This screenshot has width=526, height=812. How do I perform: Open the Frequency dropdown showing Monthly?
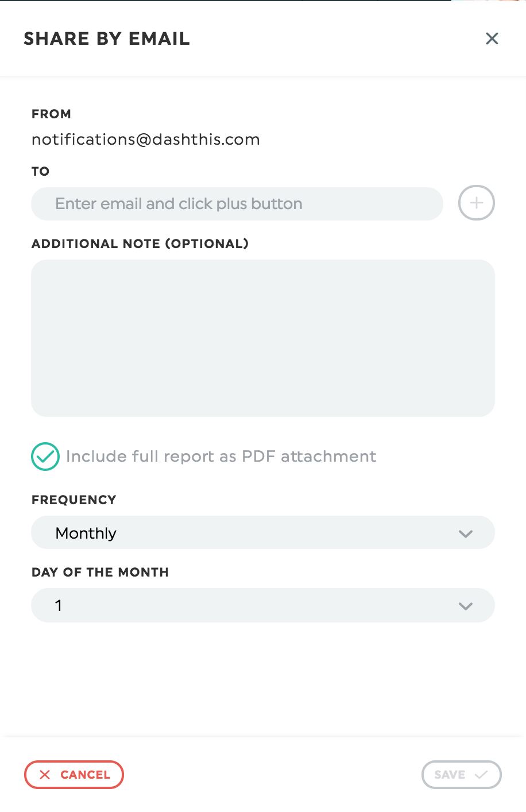(263, 533)
